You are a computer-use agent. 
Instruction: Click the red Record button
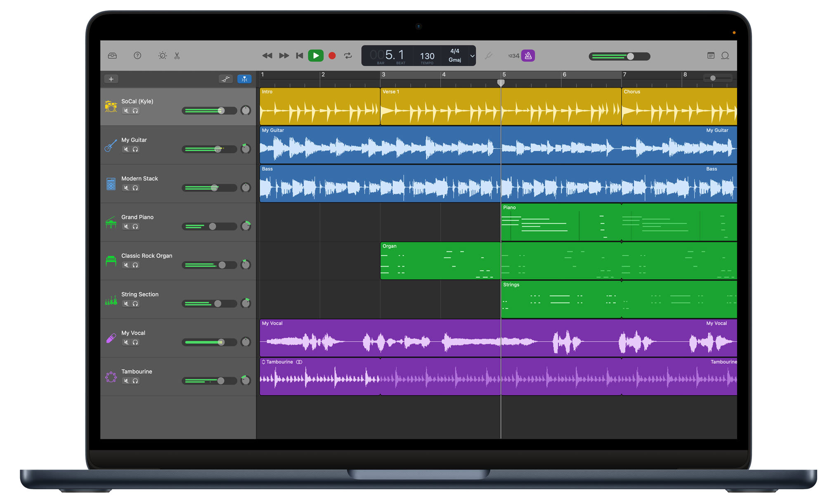[x=332, y=55]
